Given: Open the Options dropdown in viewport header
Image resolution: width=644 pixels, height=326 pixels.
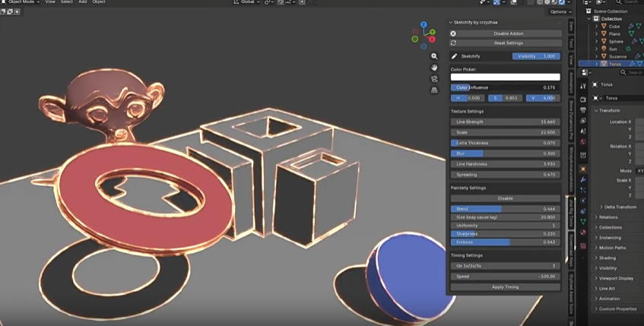Looking at the screenshot, I should 559,11.
